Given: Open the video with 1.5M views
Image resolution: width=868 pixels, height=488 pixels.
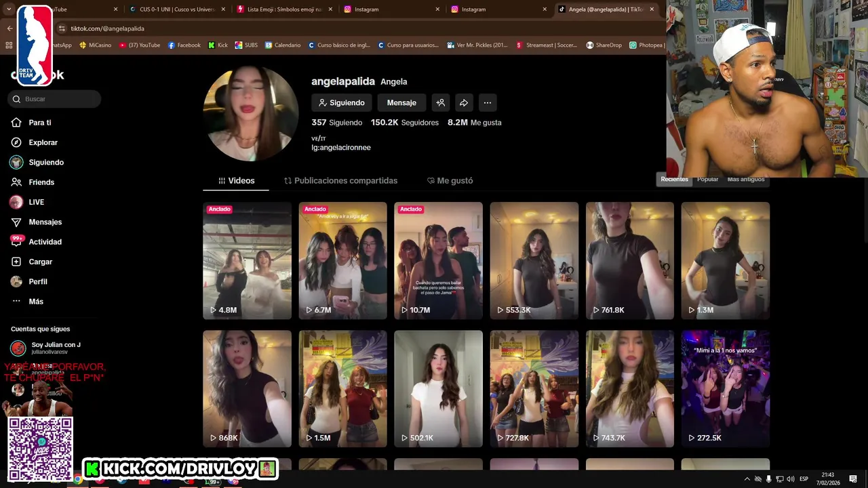Looking at the screenshot, I should [x=343, y=388].
